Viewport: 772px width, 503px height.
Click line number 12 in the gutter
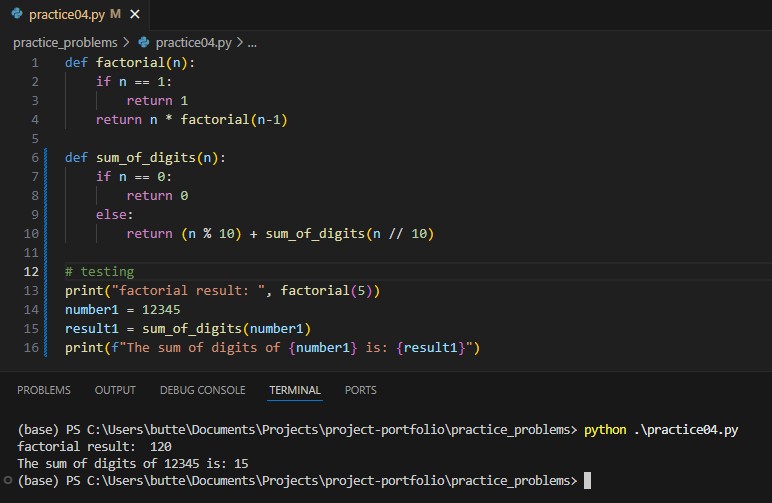pyautogui.click(x=31, y=272)
